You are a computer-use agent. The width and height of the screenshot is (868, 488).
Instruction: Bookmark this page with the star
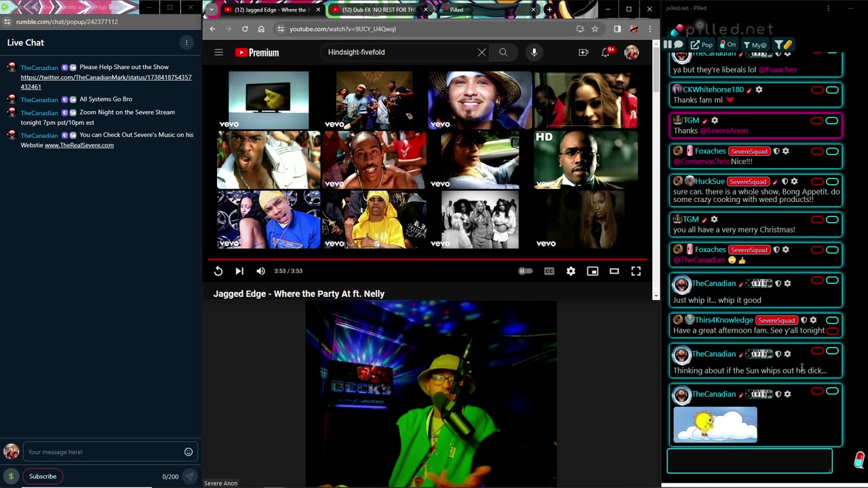pyautogui.click(x=595, y=29)
